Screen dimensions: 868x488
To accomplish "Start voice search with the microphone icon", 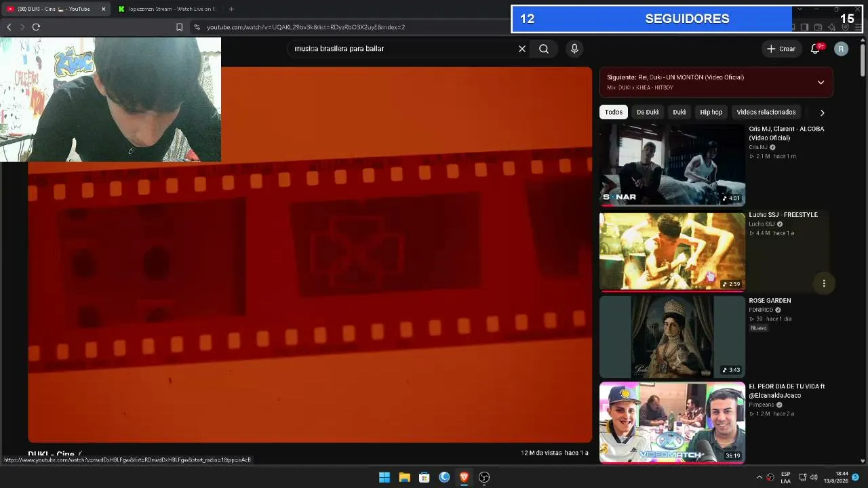I will point(574,49).
